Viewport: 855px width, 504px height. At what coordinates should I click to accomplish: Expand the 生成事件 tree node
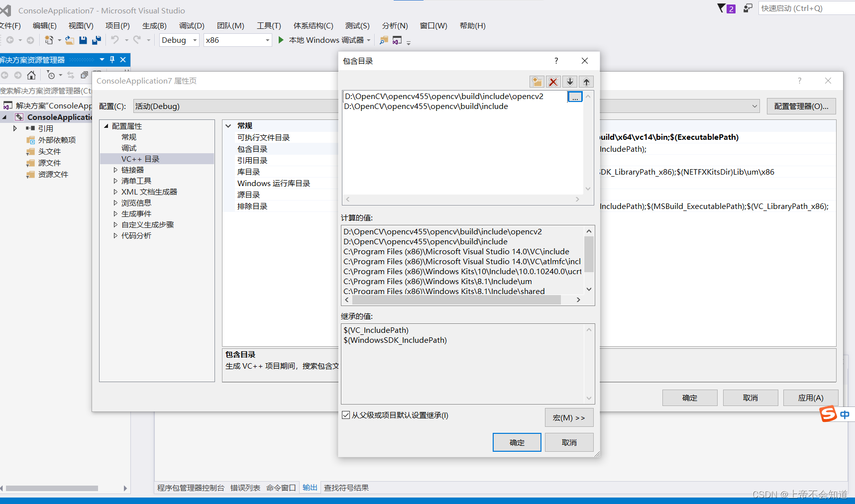tap(115, 213)
